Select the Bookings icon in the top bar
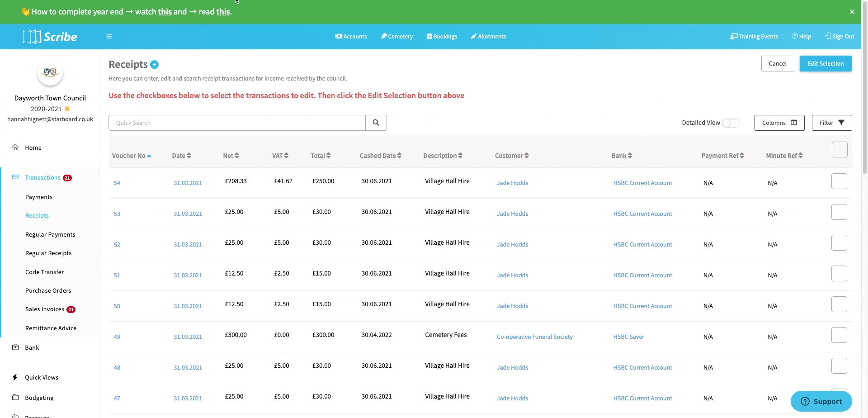 [x=429, y=36]
